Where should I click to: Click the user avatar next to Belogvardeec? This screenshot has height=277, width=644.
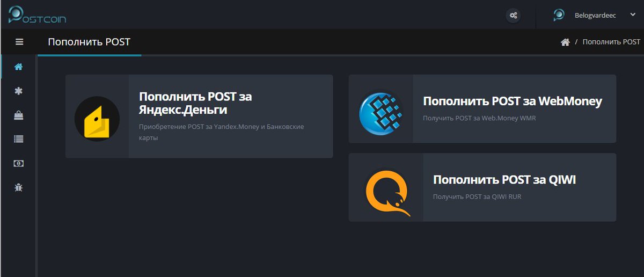[x=559, y=15]
